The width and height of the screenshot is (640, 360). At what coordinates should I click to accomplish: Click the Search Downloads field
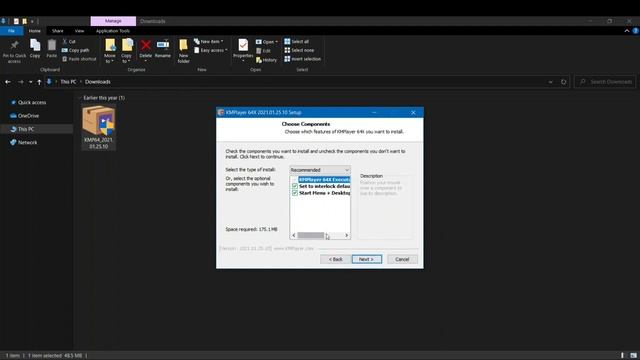tap(605, 82)
